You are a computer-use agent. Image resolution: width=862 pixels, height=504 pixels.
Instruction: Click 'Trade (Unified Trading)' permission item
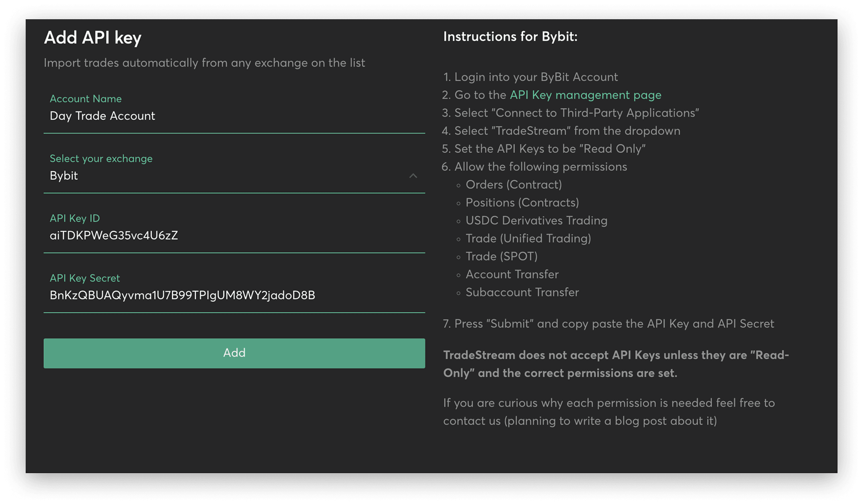click(x=528, y=239)
